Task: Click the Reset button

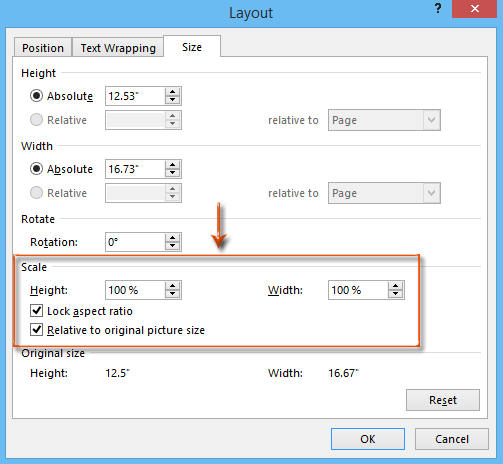Action: coord(443,400)
